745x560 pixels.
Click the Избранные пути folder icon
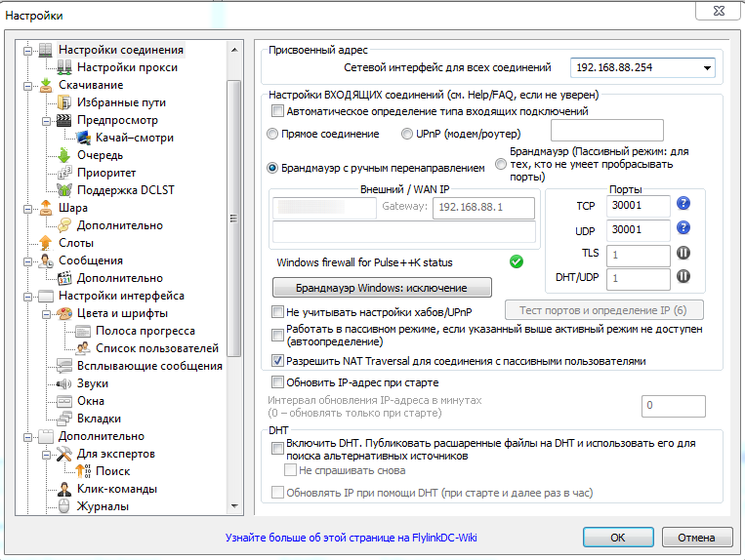(x=64, y=102)
